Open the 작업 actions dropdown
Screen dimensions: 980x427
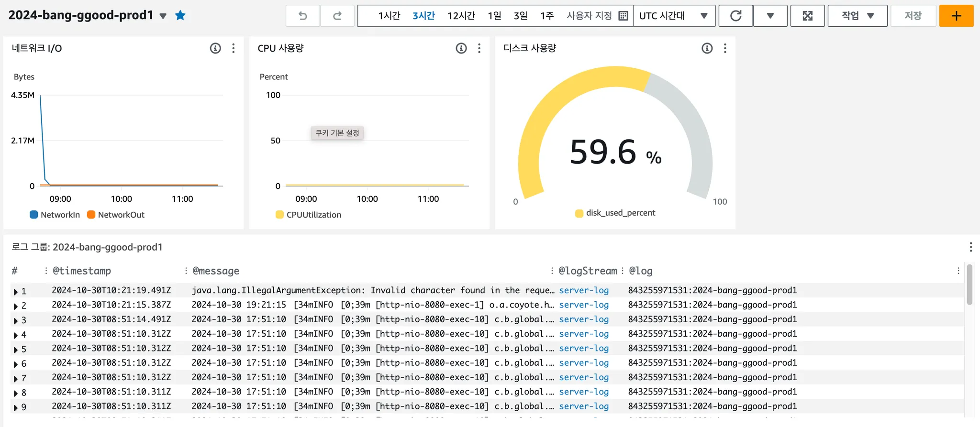[x=857, y=16]
